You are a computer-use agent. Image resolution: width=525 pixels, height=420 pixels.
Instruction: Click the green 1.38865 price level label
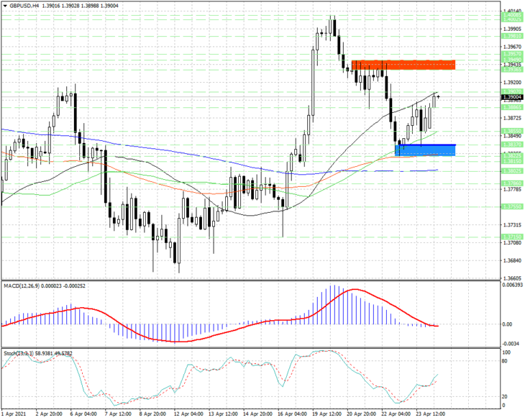click(512, 107)
